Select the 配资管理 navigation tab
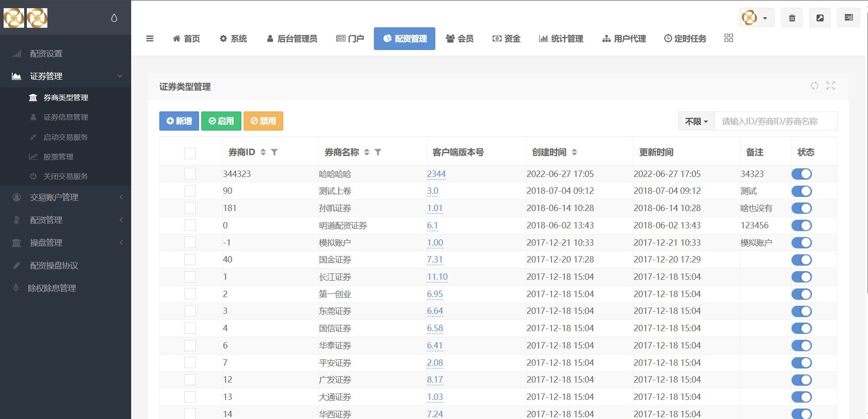868x419 pixels. tap(404, 39)
